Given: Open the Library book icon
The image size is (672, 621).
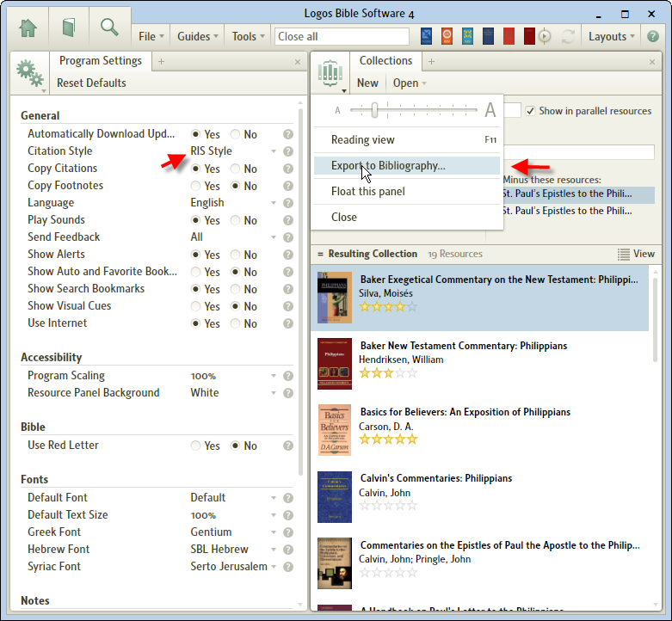Looking at the screenshot, I should pos(69,28).
